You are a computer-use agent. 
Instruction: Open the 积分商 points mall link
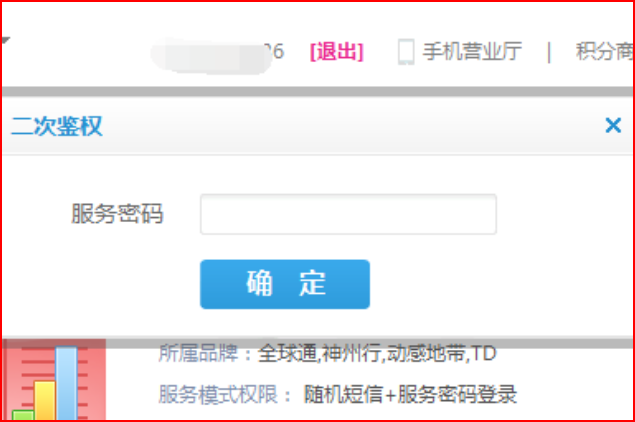coord(604,51)
